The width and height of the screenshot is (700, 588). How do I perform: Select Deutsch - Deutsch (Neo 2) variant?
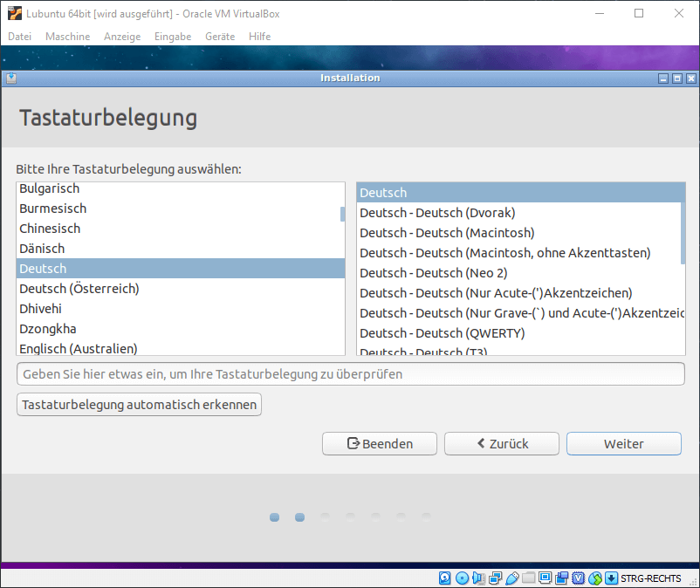tap(520, 273)
